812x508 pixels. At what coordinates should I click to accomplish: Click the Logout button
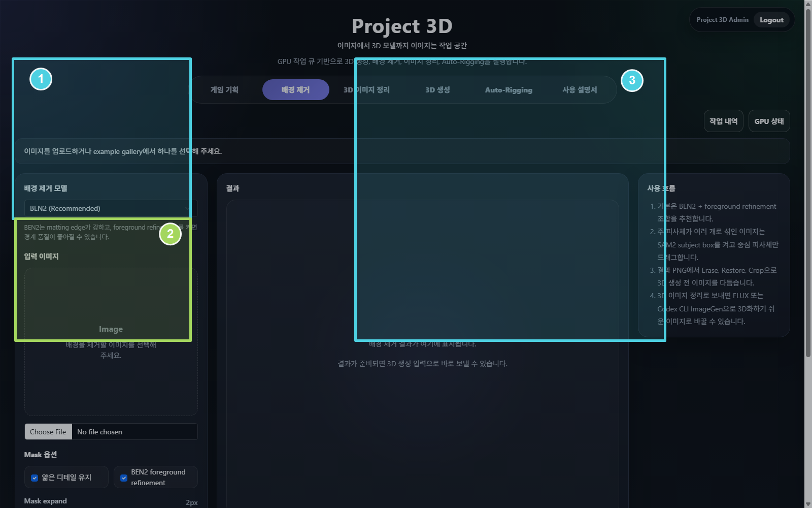[771, 20]
